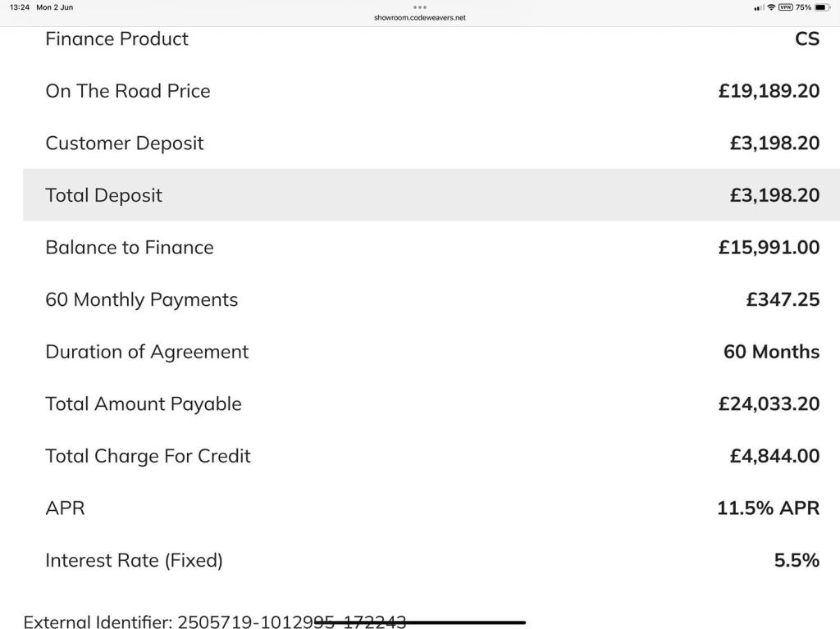Tap the Wi-Fi status icon
The width and height of the screenshot is (840, 629).
pos(771,7)
